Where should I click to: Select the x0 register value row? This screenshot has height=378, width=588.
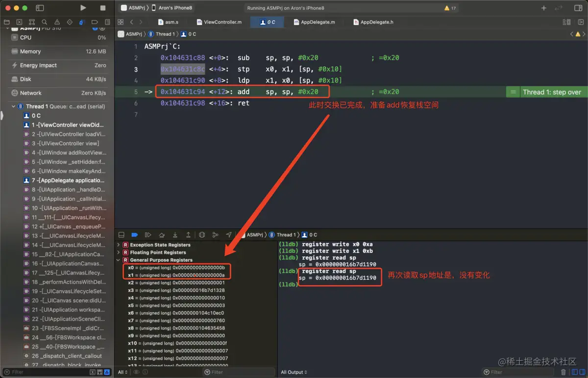coord(177,268)
